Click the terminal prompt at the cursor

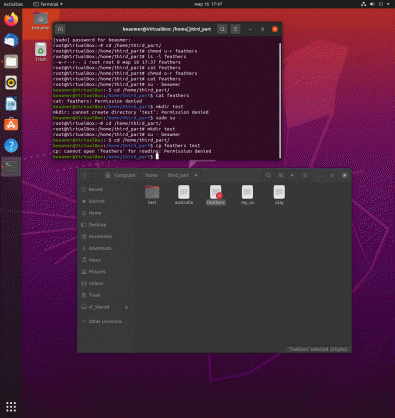(x=157, y=157)
